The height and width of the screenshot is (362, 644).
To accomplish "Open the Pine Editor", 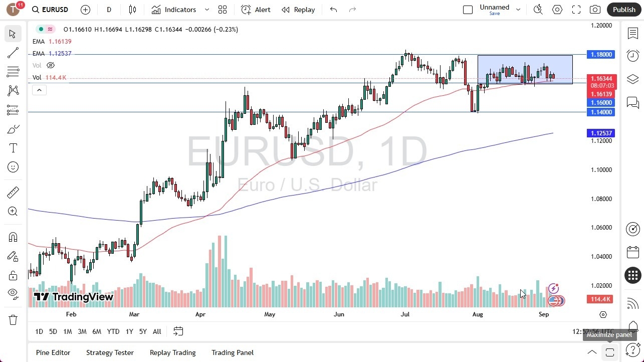I will pyautogui.click(x=53, y=352).
